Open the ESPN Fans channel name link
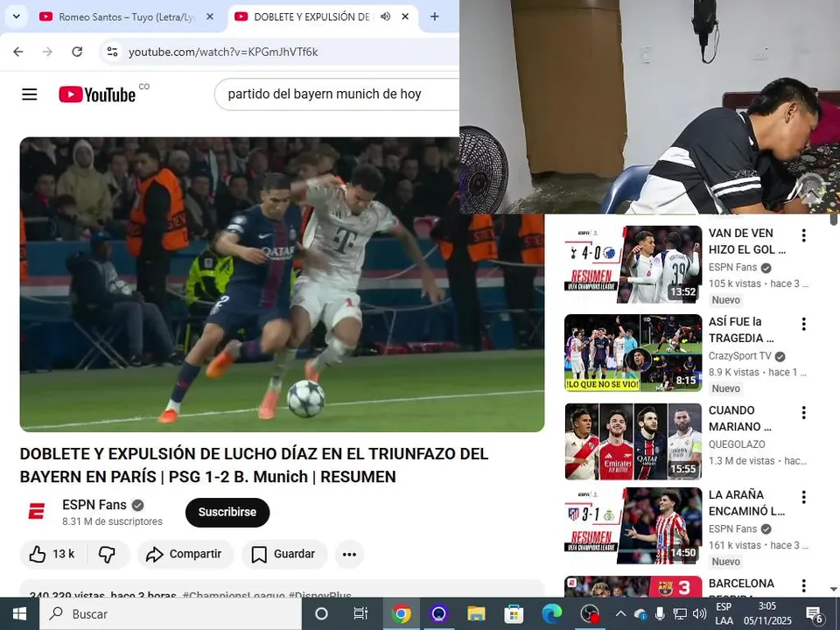 (x=94, y=505)
